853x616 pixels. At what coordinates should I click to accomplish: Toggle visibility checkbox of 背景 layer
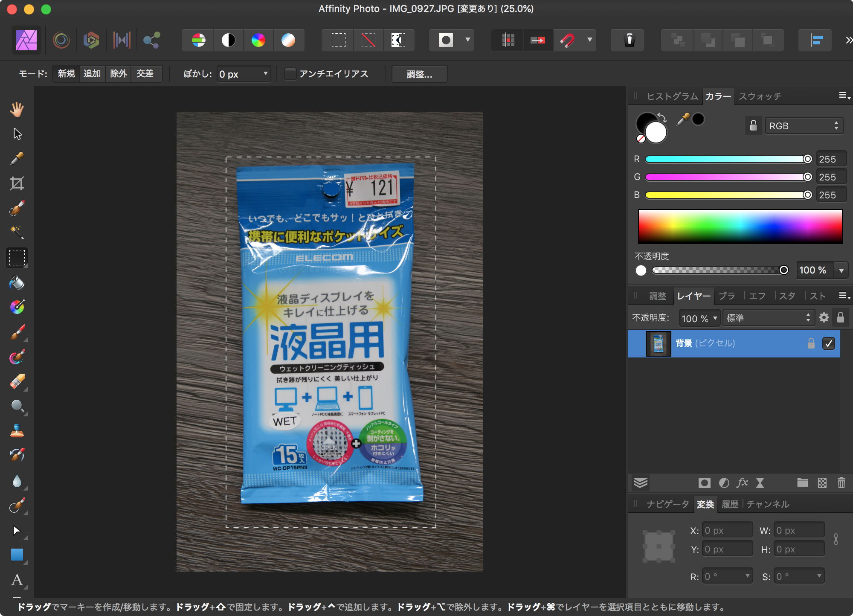pyautogui.click(x=829, y=343)
